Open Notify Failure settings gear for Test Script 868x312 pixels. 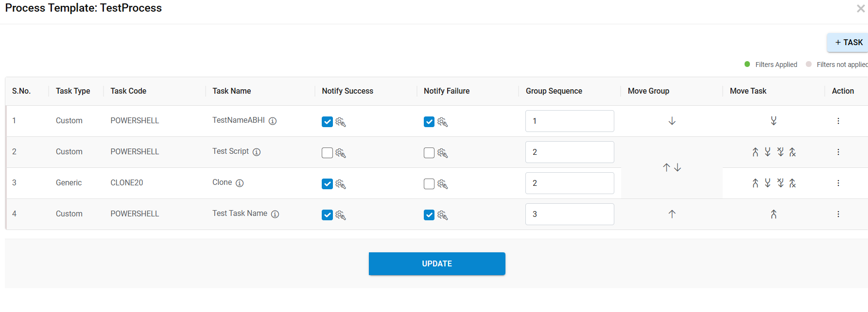[442, 153]
